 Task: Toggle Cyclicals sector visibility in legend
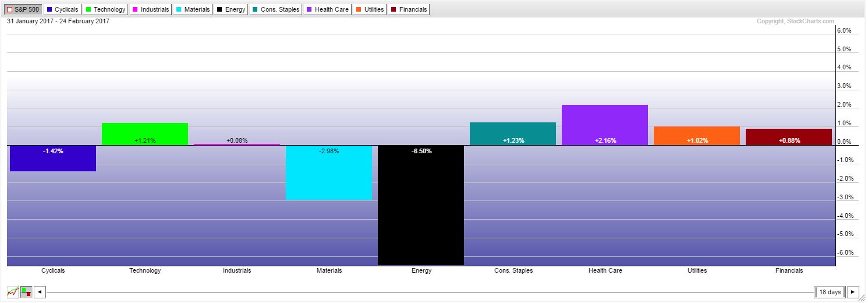coord(62,9)
